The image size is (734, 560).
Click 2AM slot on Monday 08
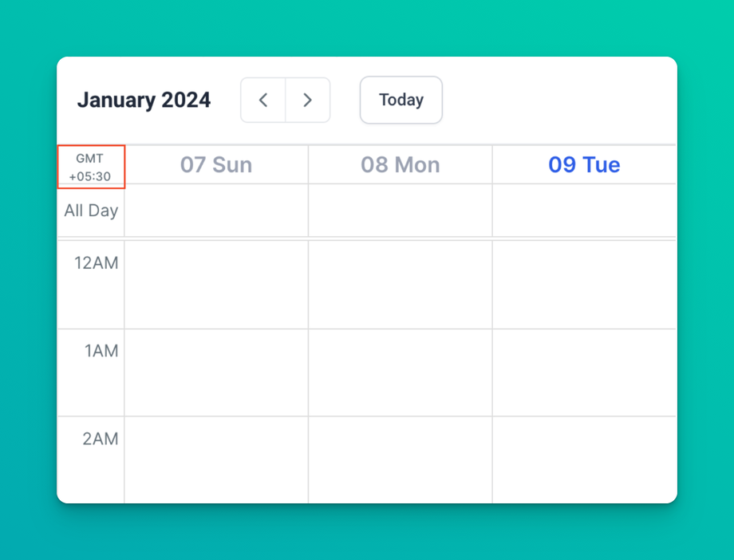click(x=400, y=459)
